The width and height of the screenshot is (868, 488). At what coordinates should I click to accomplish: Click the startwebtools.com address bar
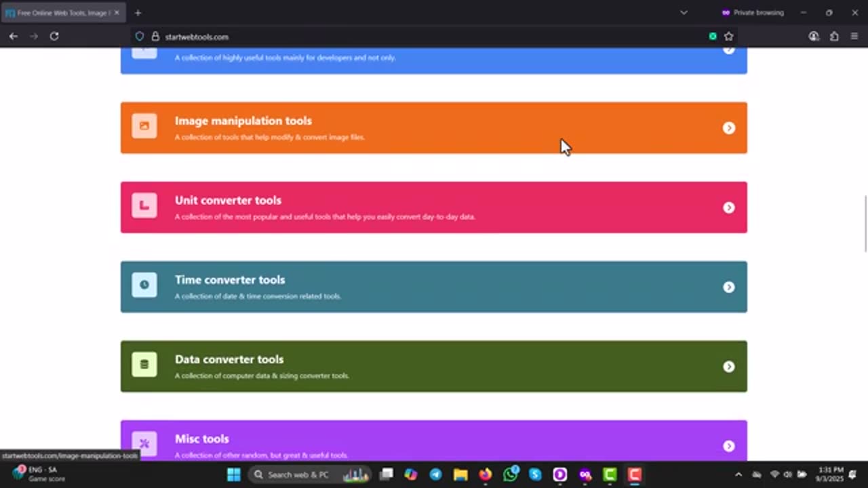pos(434,37)
